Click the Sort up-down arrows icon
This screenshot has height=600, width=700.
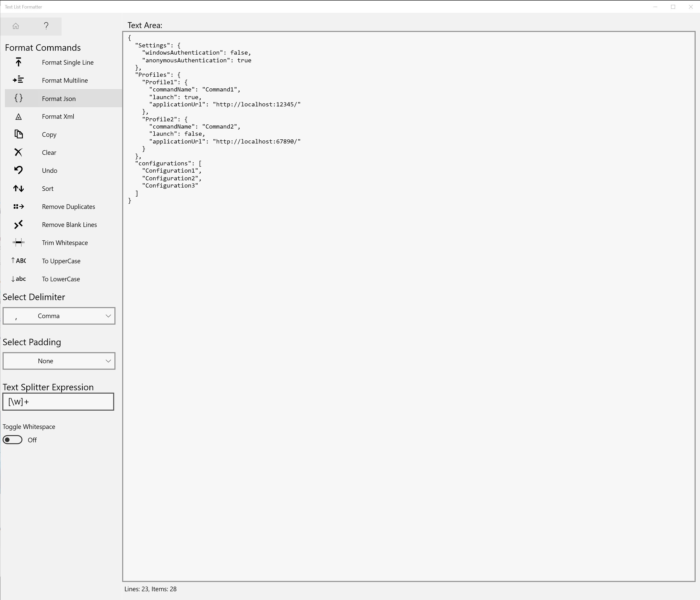pyautogui.click(x=19, y=189)
